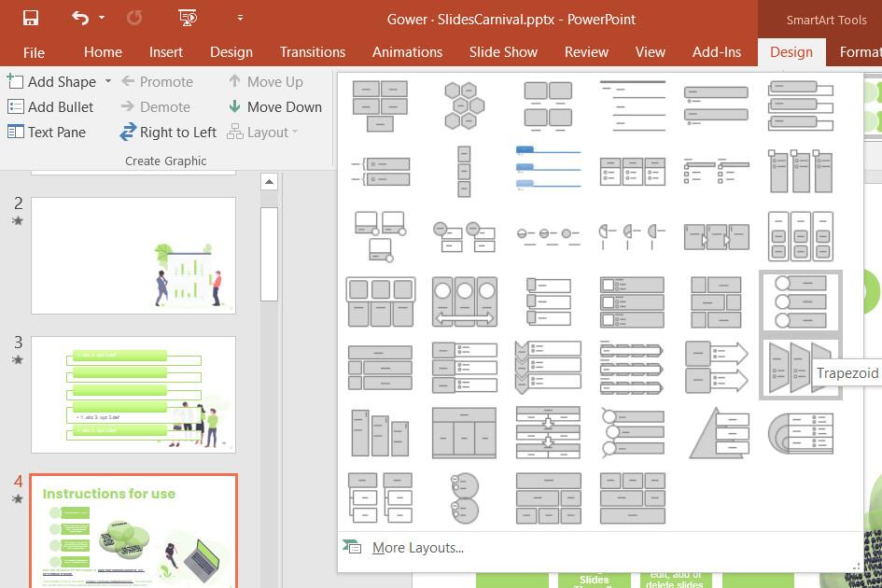Save the presentation from Quick Access Toolbar
The image size is (882, 588).
31,17
